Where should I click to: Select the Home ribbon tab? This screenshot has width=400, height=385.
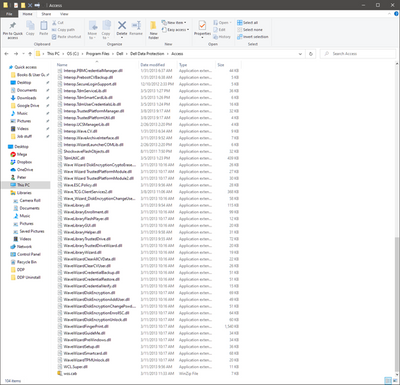[x=27, y=14]
